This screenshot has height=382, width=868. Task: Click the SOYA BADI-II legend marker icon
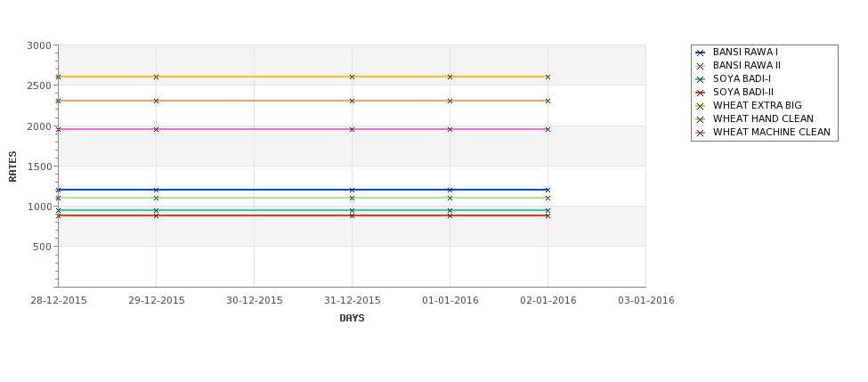pos(701,93)
